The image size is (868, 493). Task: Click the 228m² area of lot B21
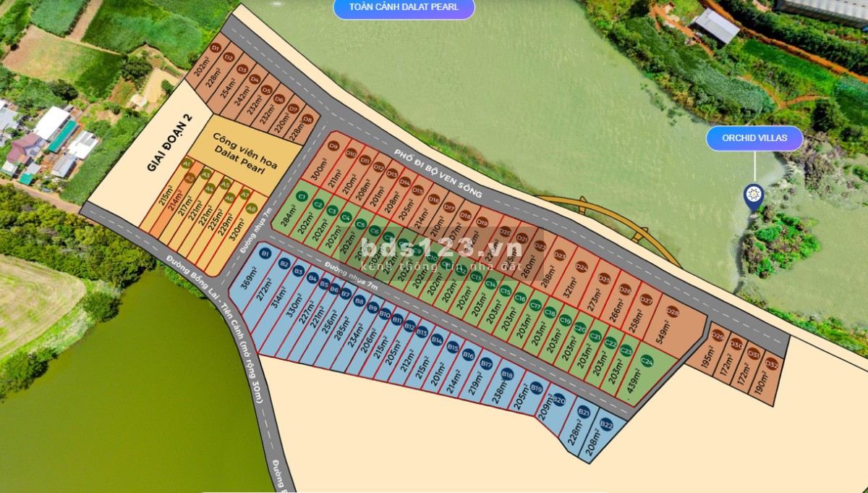tap(574, 433)
